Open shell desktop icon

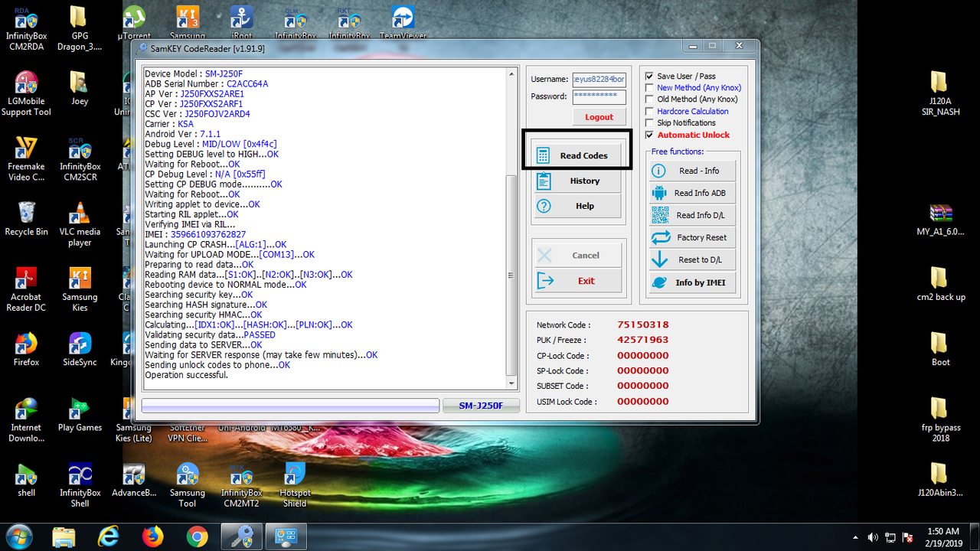pyautogui.click(x=27, y=480)
